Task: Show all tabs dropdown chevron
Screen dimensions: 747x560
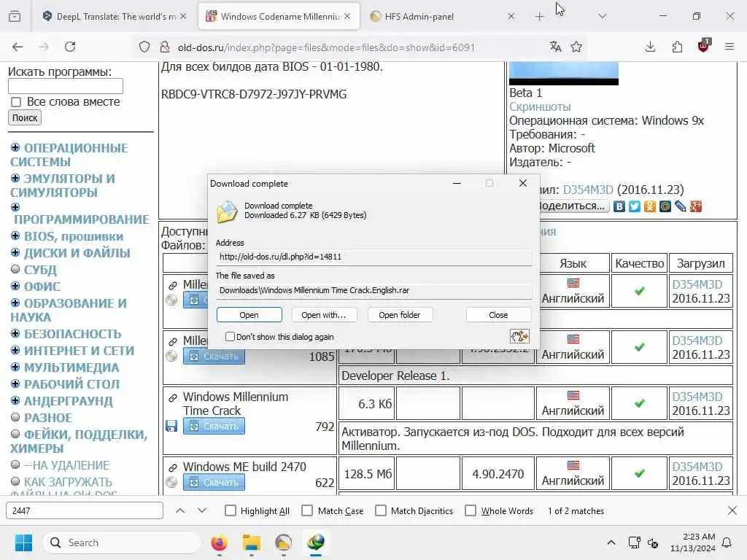Action: (603, 16)
